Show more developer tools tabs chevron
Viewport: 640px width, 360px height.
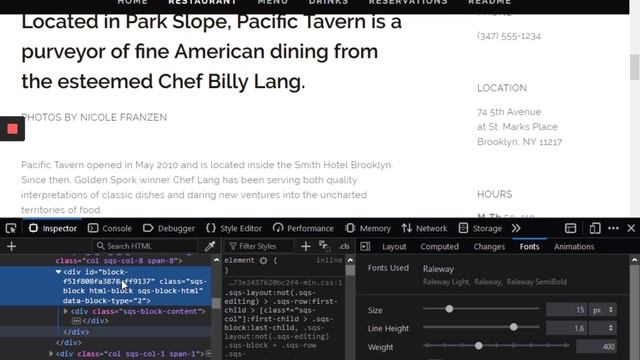coord(516,228)
